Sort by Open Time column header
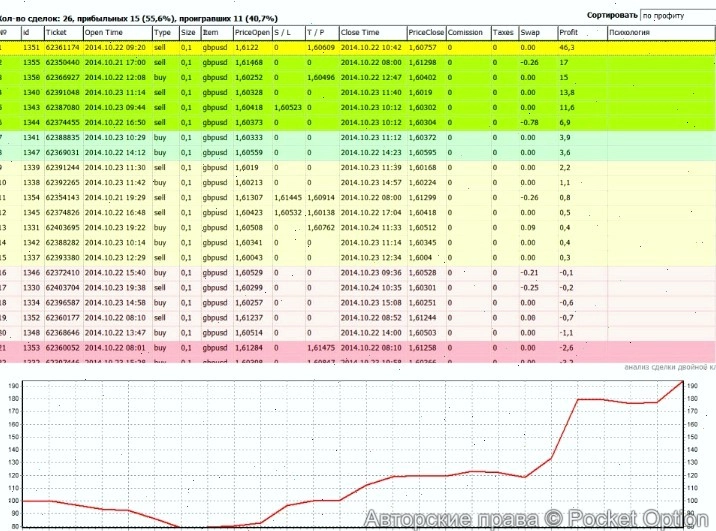Viewport: 716px width, 531px height. tap(104, 32)
